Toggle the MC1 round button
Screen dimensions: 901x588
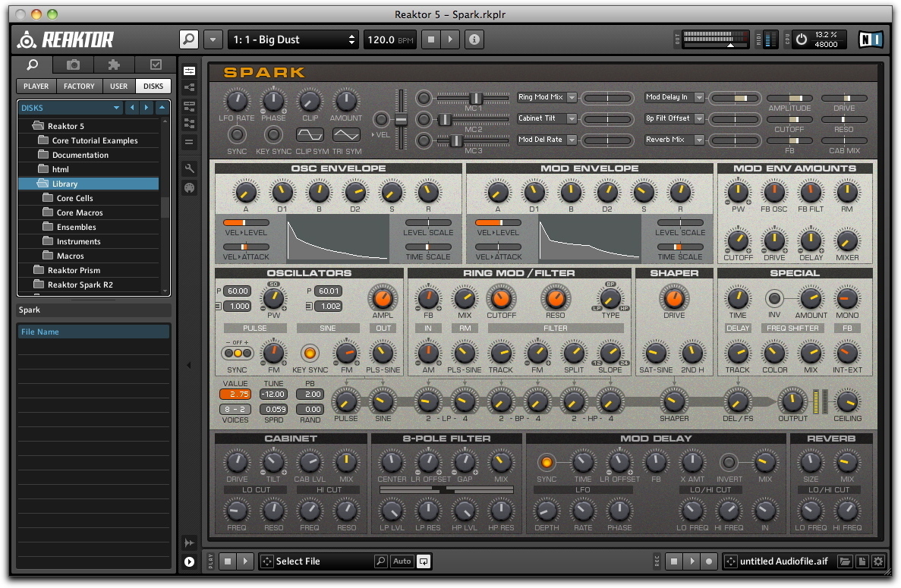click(424, 98)
